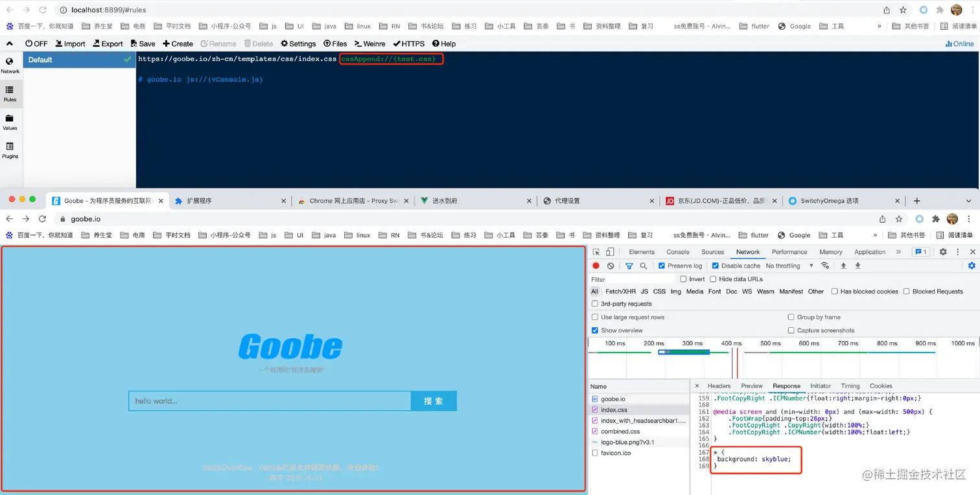Open DevTools settings gear

pyautogui.click(x=943, y=252)
